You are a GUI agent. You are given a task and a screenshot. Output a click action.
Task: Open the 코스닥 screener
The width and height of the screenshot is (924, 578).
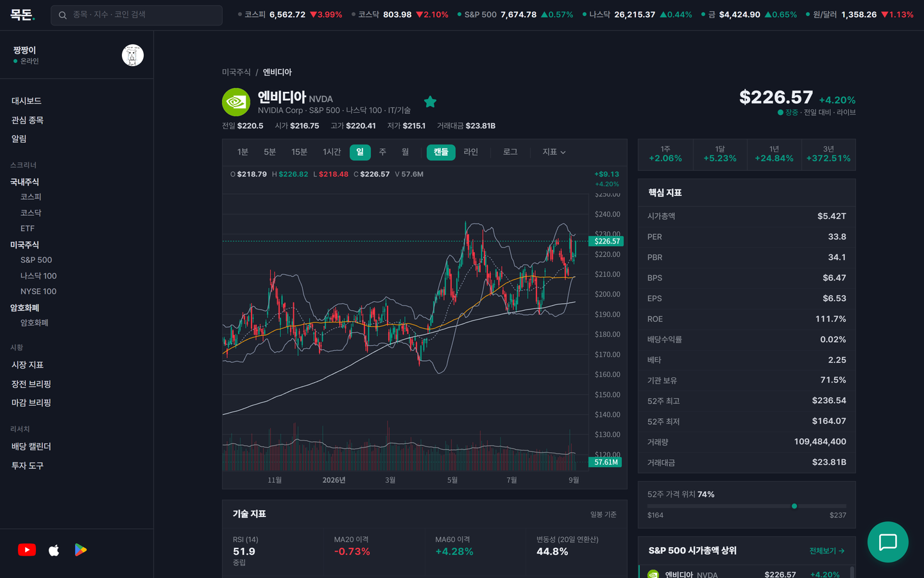tap(31, 213)
